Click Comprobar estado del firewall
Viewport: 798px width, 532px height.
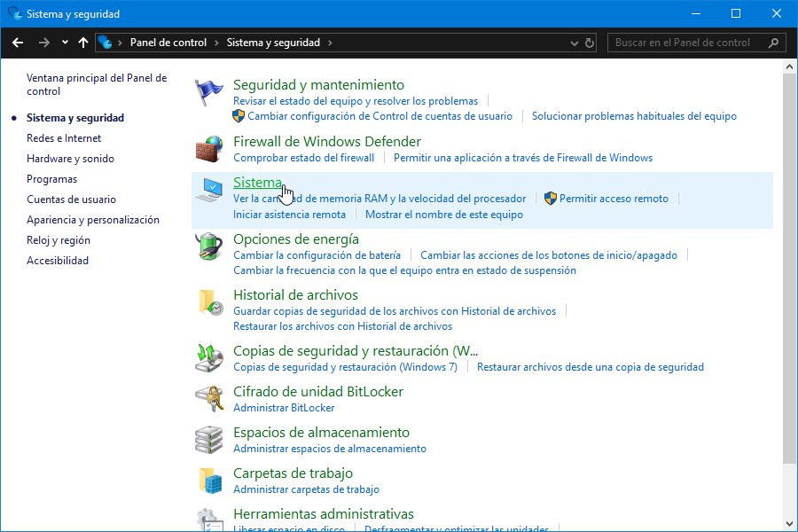coord(304,158)
